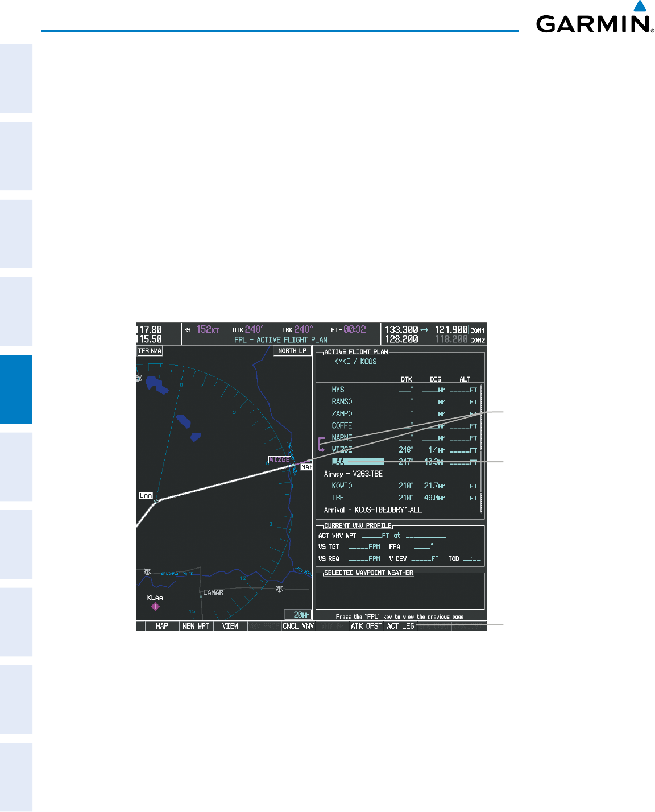This screenshot has width=655, height=812.
Task: Select the RANSO waypoint row
Action: [x=404, y=402]
